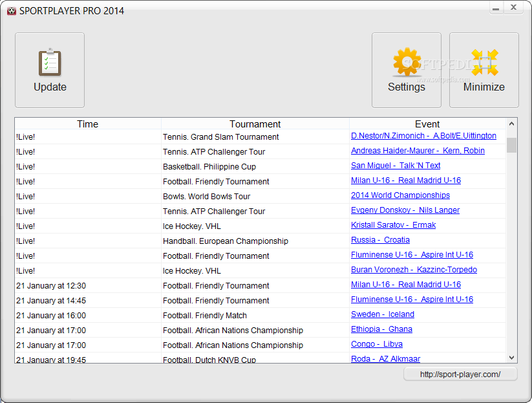Select the Tennis. Grand Slam Tournament cell
The width and height of the screenshot is (532, 403).
[255, 137]
